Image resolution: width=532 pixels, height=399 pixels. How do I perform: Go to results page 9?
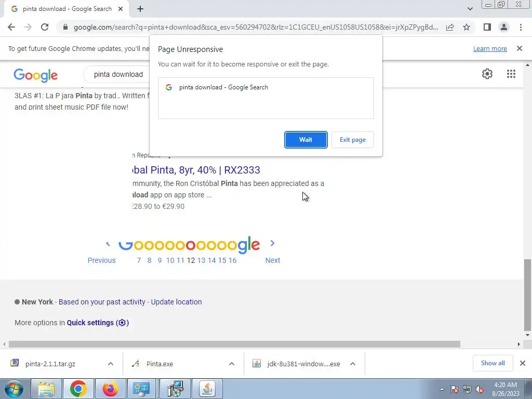(159, 260)
